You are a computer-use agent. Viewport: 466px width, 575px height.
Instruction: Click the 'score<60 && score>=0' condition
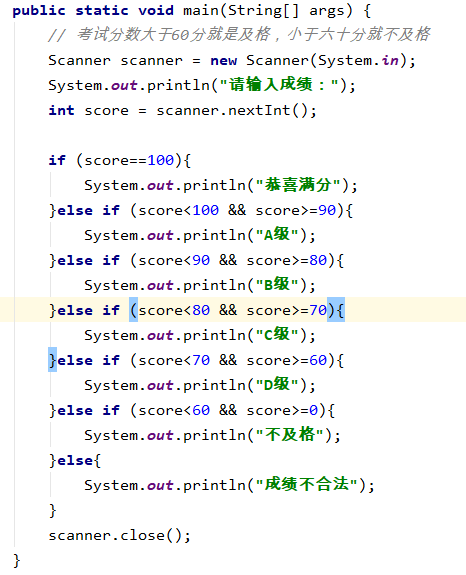point(228,410)
